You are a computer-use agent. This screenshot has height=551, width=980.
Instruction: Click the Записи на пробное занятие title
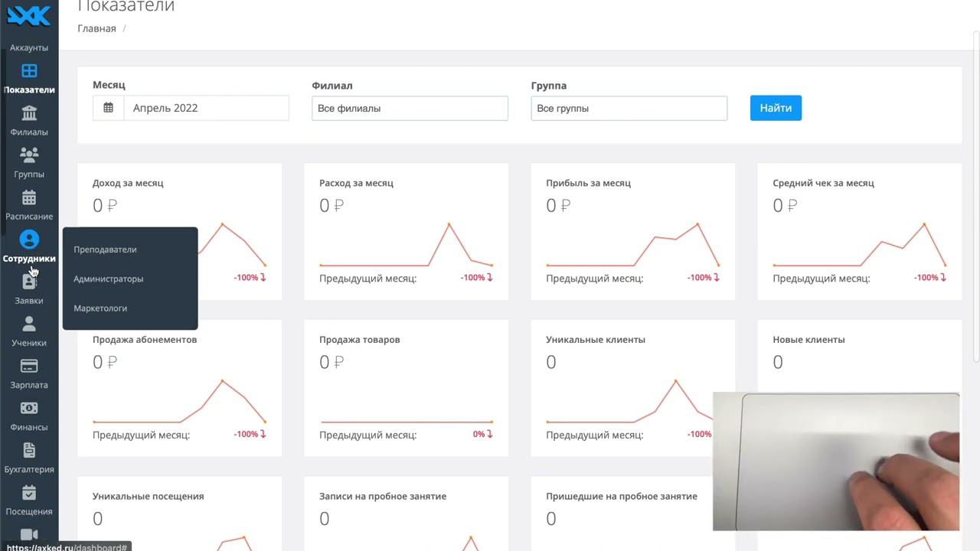(383, 496)
